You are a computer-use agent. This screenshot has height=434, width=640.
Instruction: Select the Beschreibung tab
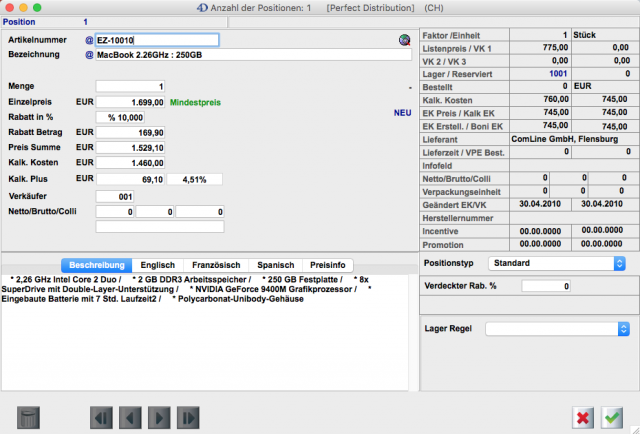click(x=97, y=265)
